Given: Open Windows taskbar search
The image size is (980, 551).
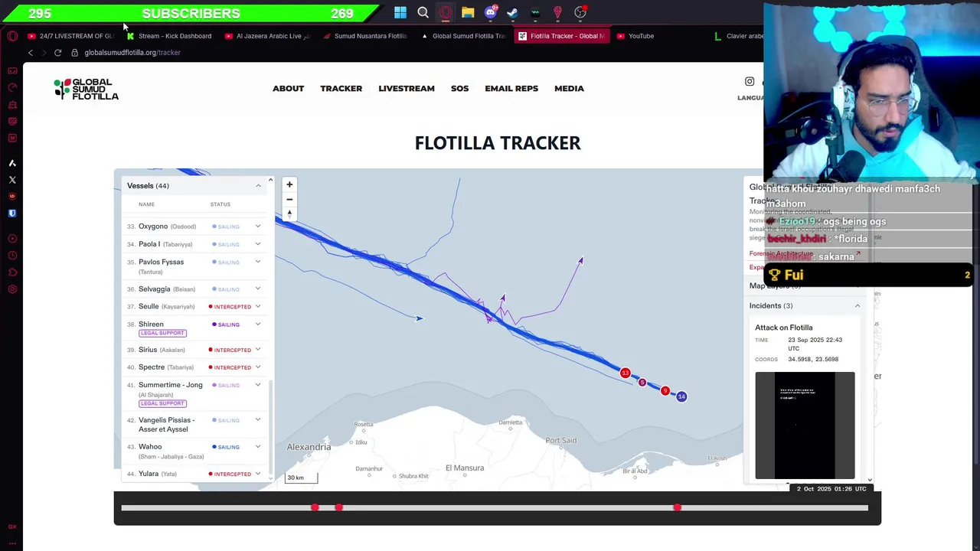Looking at the screenshot, I should pos(423,12).
